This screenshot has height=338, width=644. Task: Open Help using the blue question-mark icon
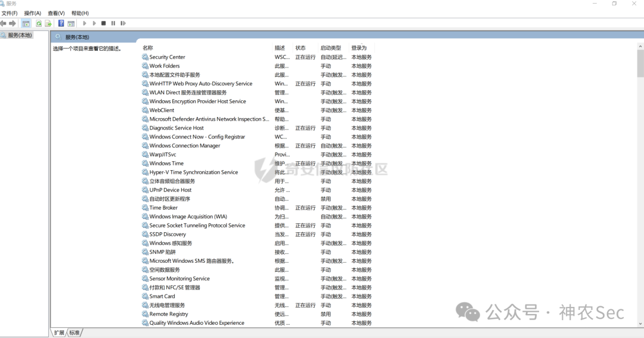pyautogui.click(x=61, y=23)
